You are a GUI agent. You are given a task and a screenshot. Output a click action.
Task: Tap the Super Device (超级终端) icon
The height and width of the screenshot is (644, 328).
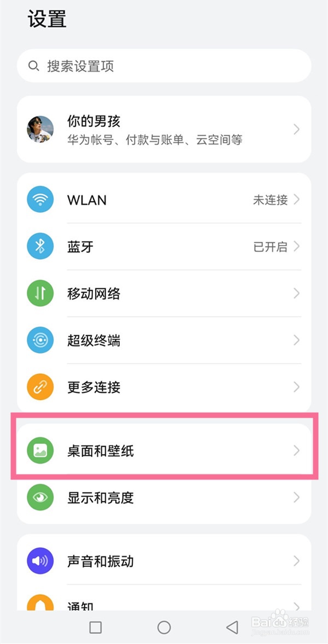40,340
